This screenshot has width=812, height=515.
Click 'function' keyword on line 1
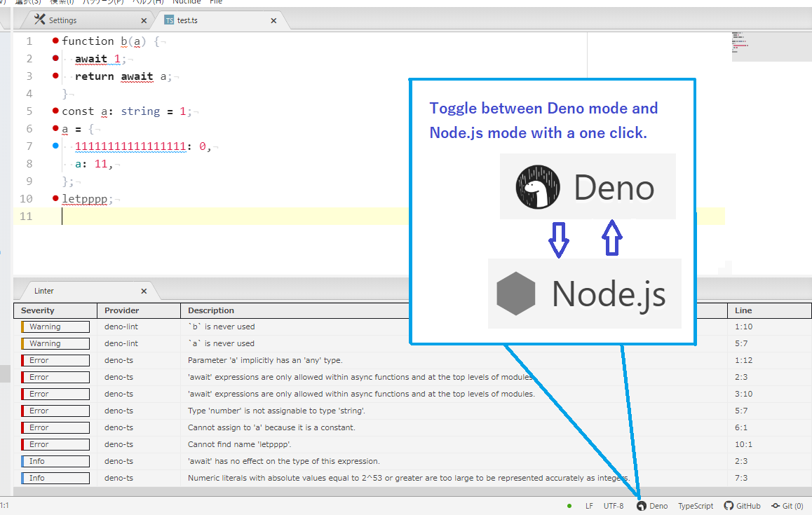[88, 41]
